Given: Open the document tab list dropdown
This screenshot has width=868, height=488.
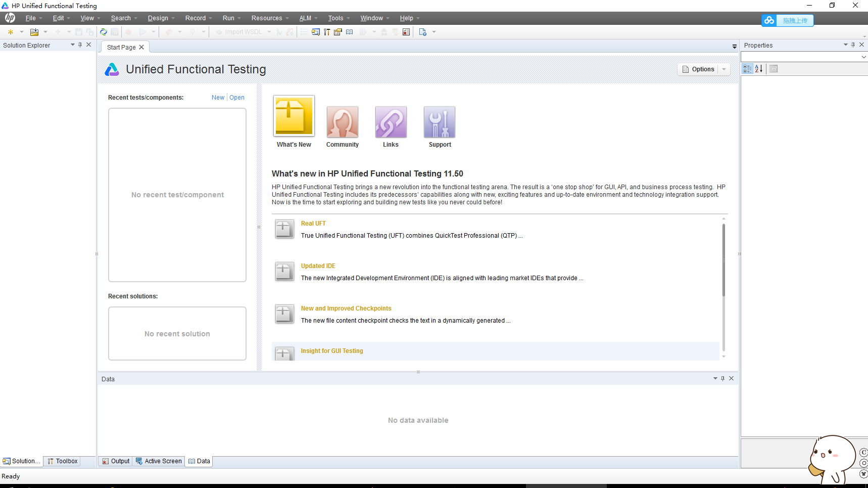Looking at the screenshot, I should point(735,47).
